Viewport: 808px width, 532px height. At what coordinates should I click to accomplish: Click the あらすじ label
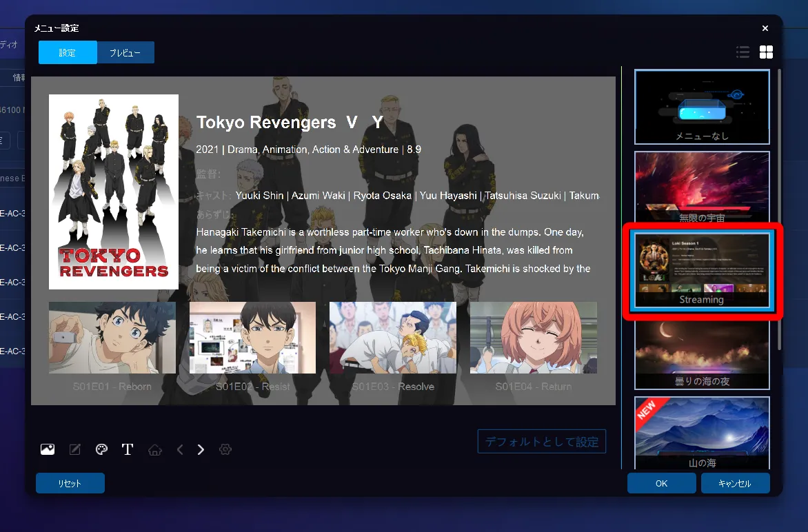point(215,214)
